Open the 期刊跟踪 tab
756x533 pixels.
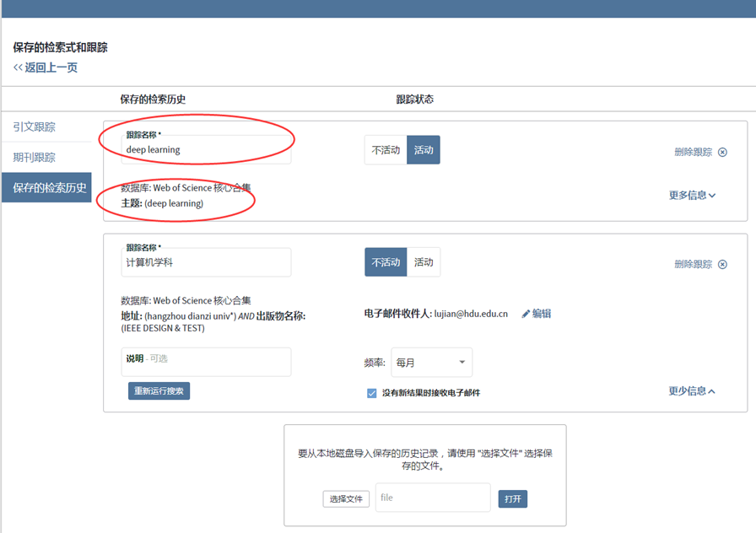pos(35,157)
